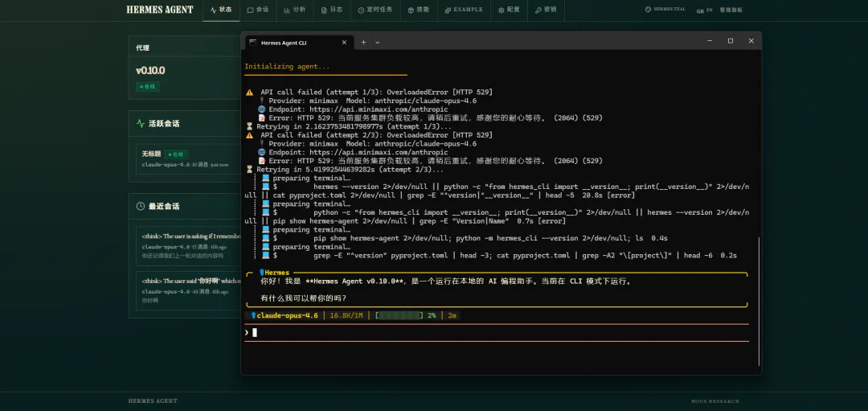868x411 pixels.
Task: Click the 有什么我可以帮你的吗 reply line
Action: point(304,298)
